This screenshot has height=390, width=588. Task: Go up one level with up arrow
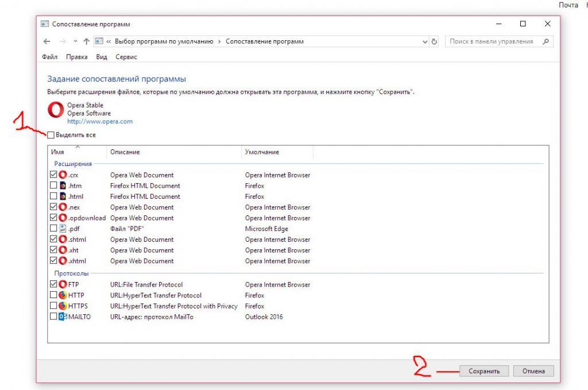87,41
